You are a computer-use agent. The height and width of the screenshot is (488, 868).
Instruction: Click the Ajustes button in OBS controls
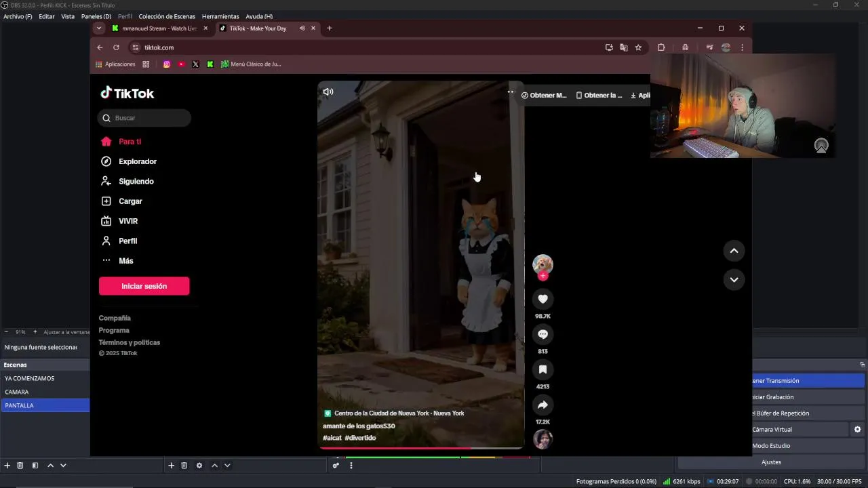pyautogui.click(x=771, y=462)
